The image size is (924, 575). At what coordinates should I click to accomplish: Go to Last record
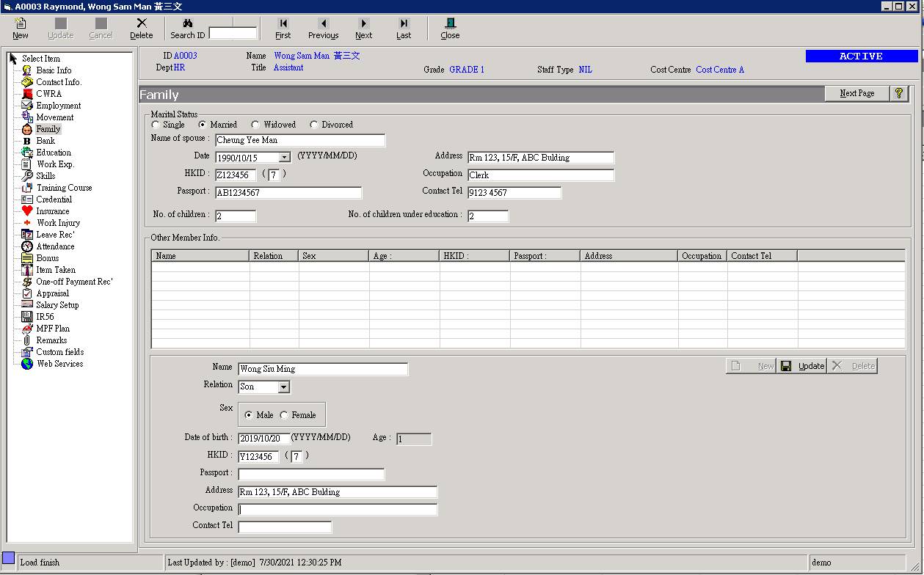[404, 29]
